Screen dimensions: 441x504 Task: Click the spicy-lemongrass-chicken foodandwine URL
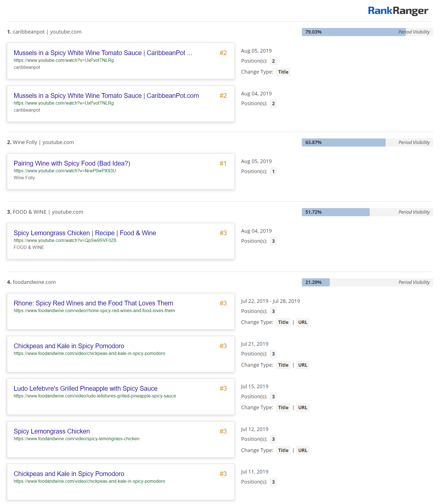pos(76,439)
